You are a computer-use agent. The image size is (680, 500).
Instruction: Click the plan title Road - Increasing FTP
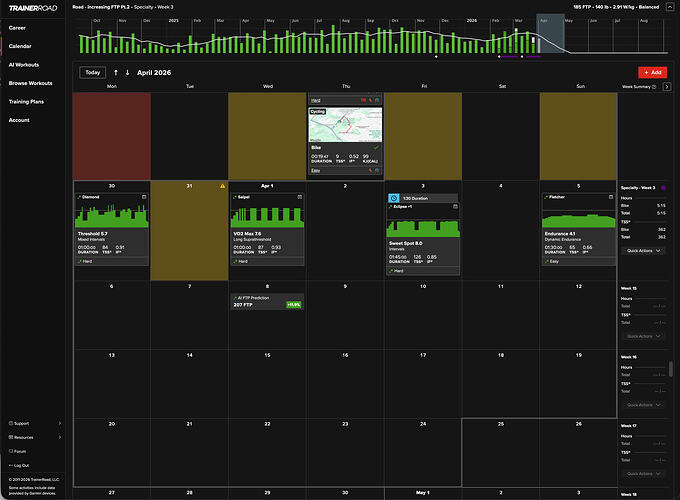tap(123, 7)
